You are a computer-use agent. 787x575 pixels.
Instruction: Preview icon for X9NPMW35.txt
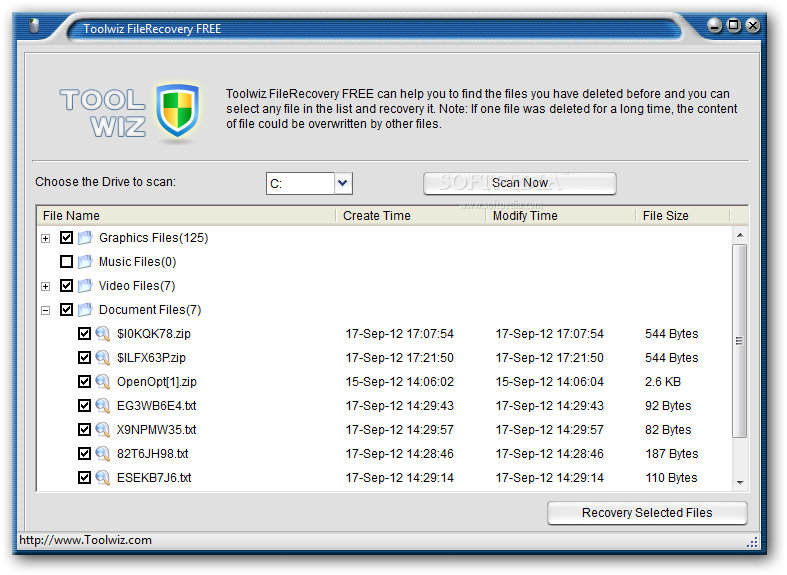[x=103, y=429]
